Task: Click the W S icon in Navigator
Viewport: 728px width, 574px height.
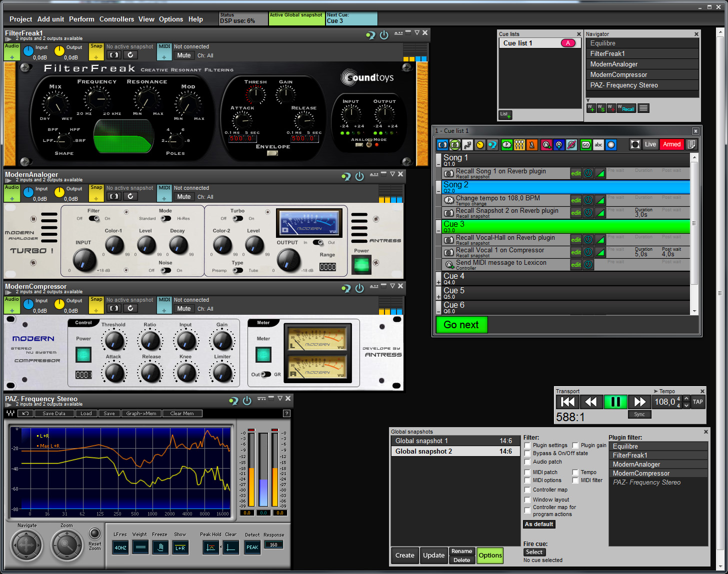Action: (601, 108)
